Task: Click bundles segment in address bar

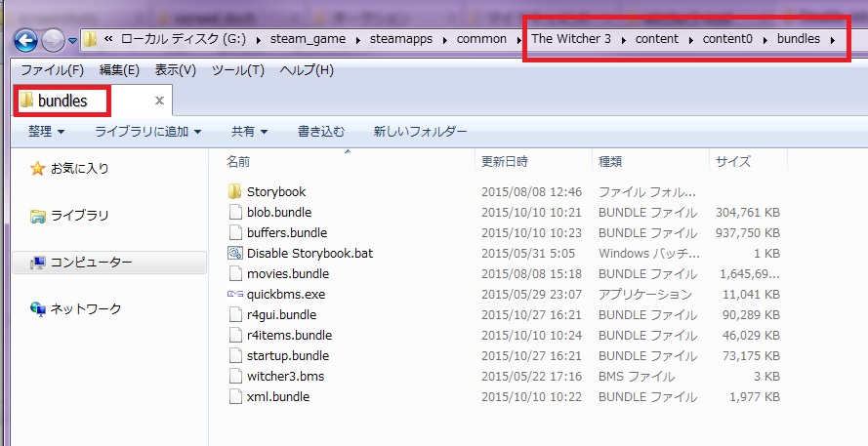Action: point(799,39)
